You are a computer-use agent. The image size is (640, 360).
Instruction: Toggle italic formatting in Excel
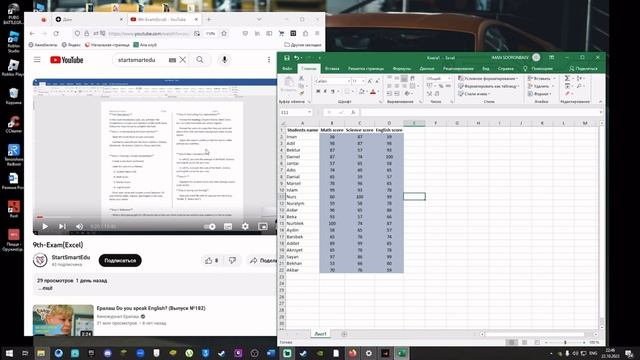point(325,91)
